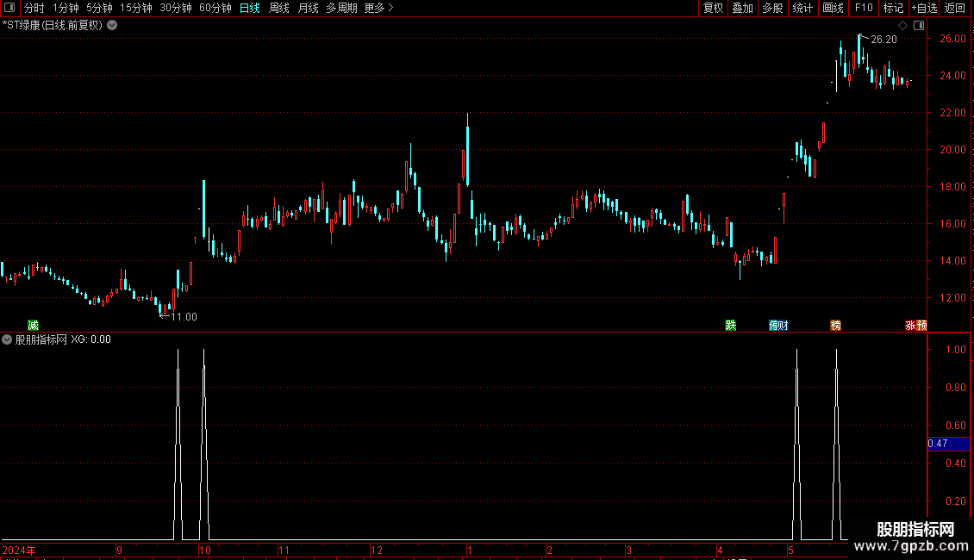Click the 14.00 price axis label
The height and width of the screenshot is (560, 974).
(952, 261)
